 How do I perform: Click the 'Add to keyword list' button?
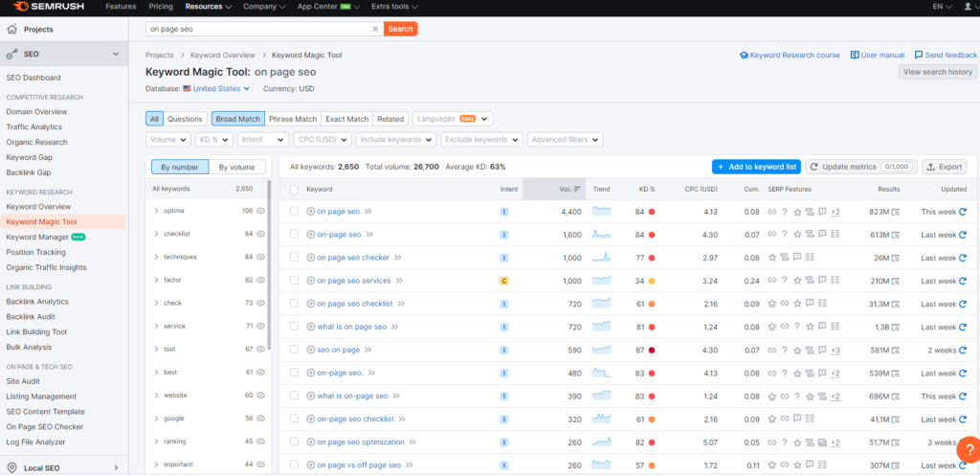click(756, 167)
